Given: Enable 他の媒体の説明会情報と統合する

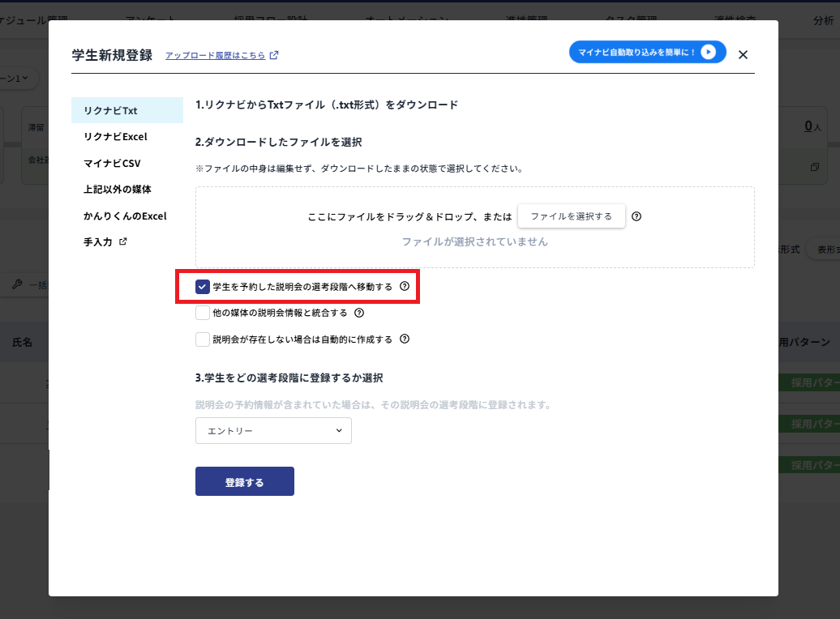Looking at the screenshot, I should pyautogui.click(x=201, y=313).
